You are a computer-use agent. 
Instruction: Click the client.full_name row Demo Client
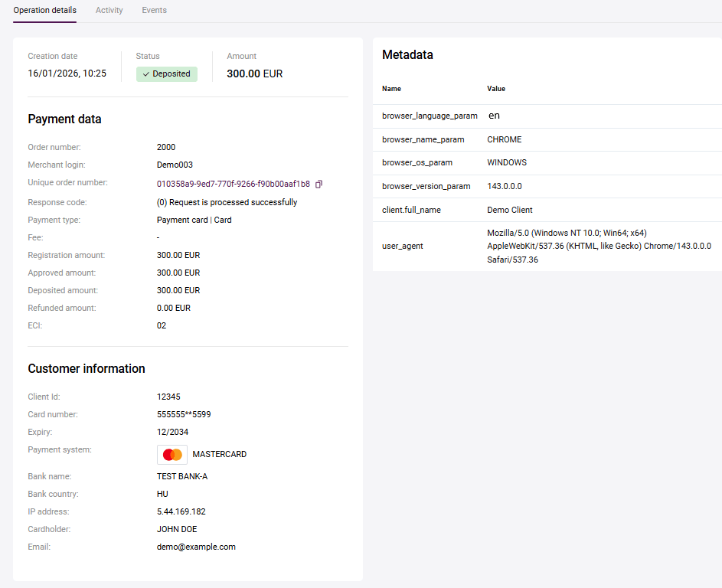click(509, 210)
